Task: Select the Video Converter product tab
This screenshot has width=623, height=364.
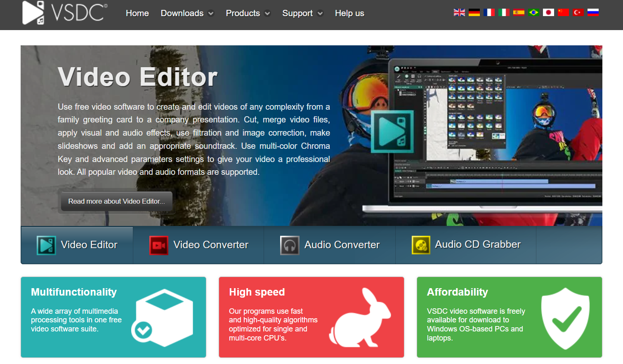Action: coord(198,245)
